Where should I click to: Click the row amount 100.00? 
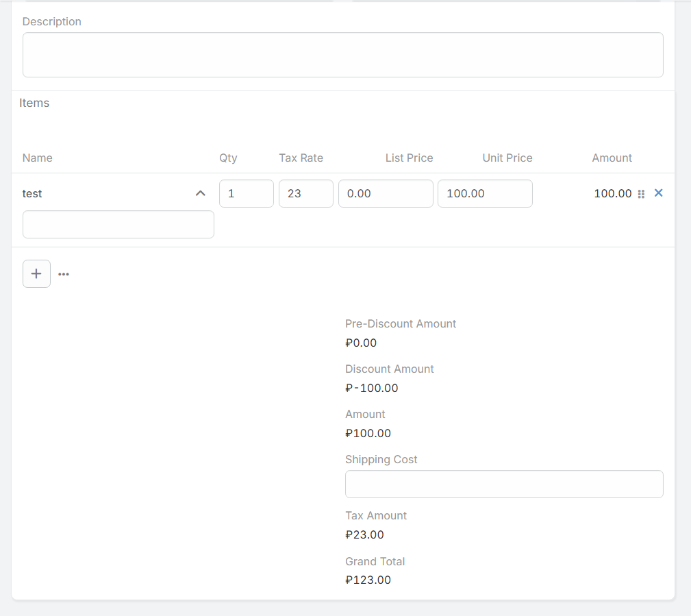click(612, 193)
